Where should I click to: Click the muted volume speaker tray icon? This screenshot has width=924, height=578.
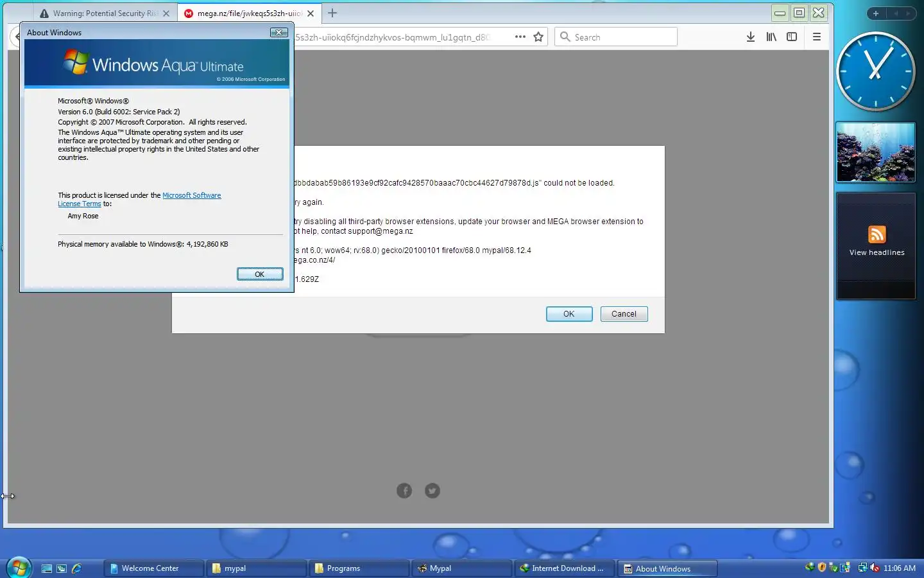pos(875,568)
